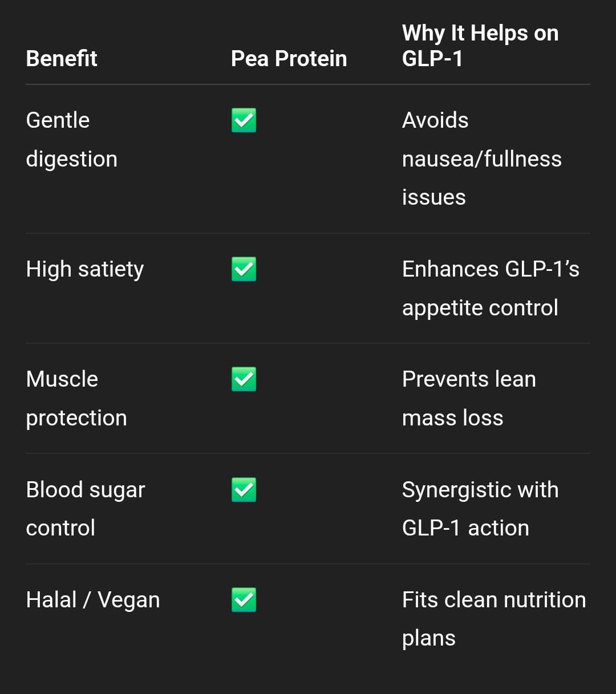Click the green checkmark beside High satiety

[x=244, y=269]
